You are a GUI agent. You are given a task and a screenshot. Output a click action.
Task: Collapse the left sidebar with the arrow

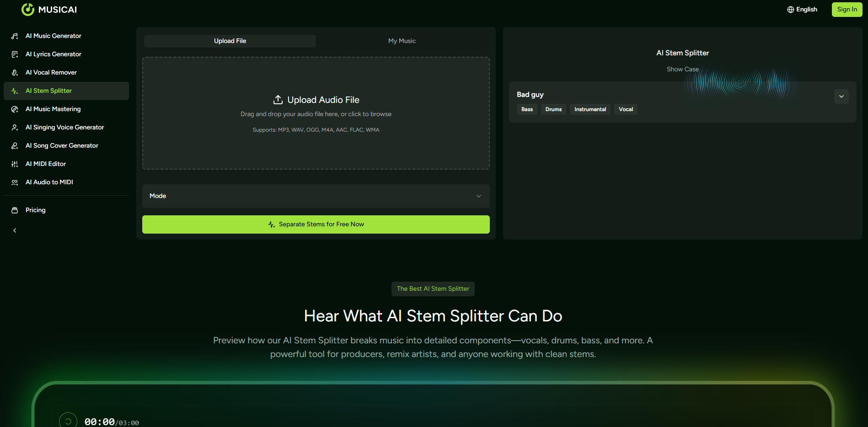[15, 230]
